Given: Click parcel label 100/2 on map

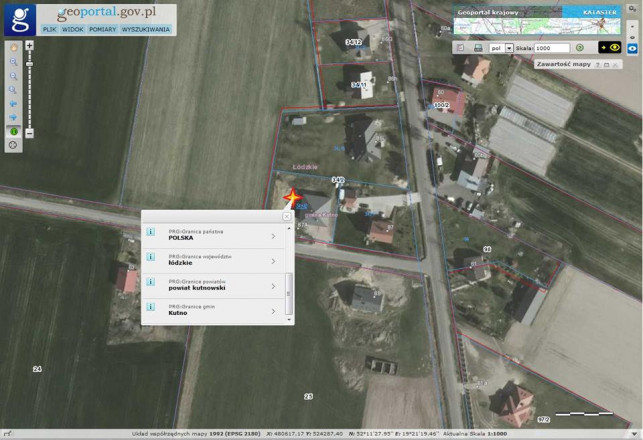Looking at the screenshot, I should click(442, 105).
